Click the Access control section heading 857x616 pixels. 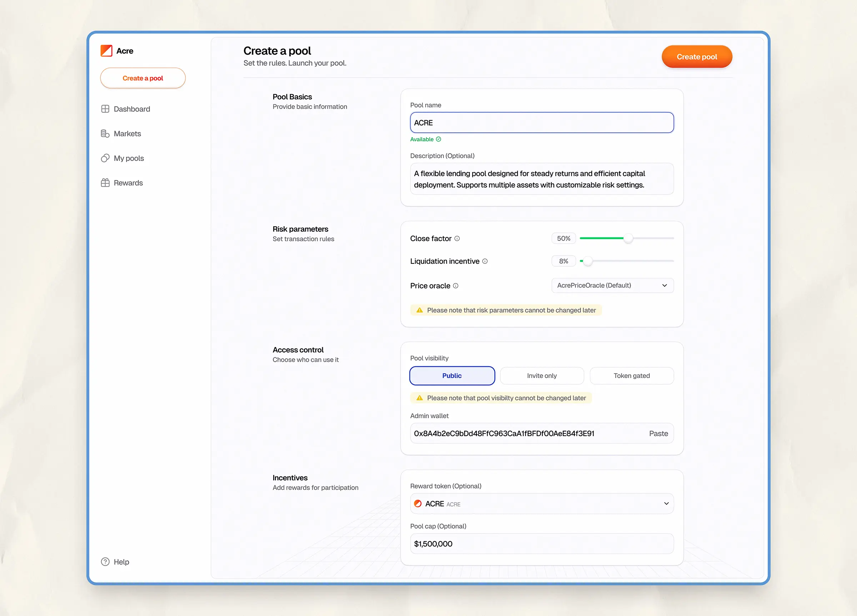click(298, 350)
